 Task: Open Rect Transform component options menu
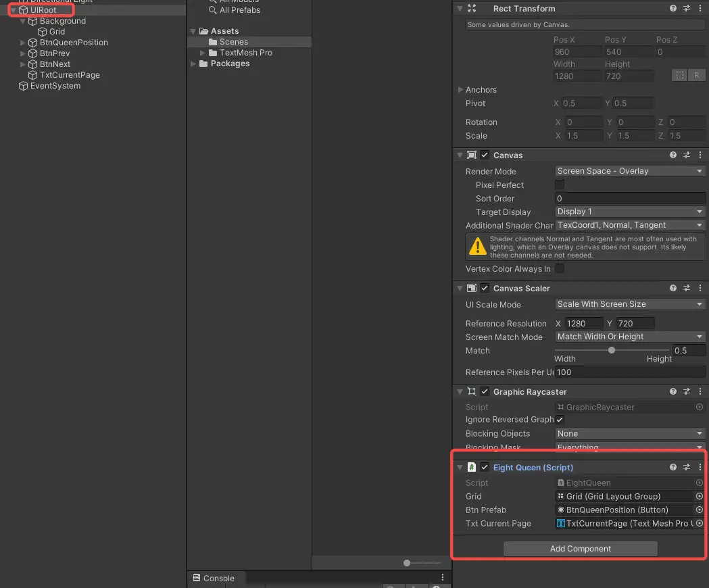pos(700,9)
